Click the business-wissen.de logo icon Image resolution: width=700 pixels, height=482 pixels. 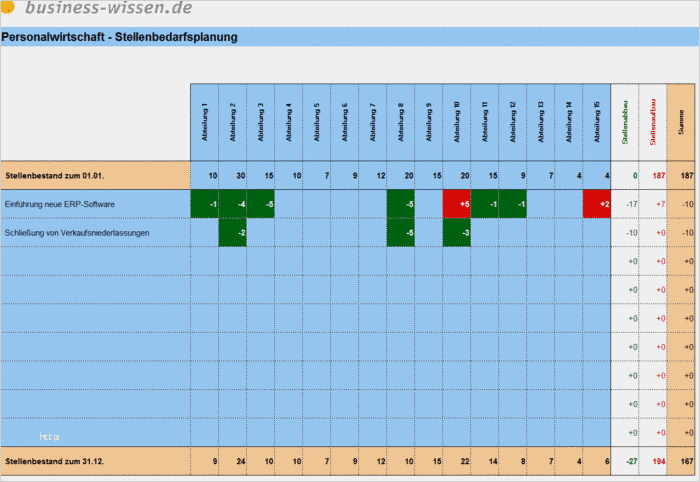click(9, 10)
